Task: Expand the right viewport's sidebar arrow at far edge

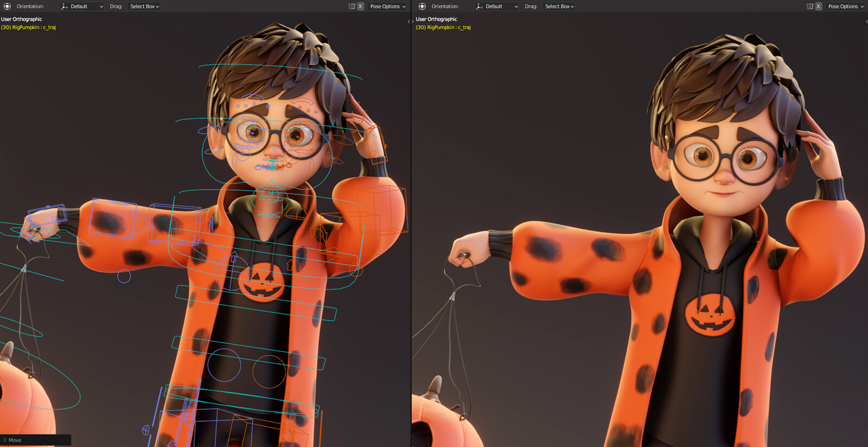Action: coord(866,22)
